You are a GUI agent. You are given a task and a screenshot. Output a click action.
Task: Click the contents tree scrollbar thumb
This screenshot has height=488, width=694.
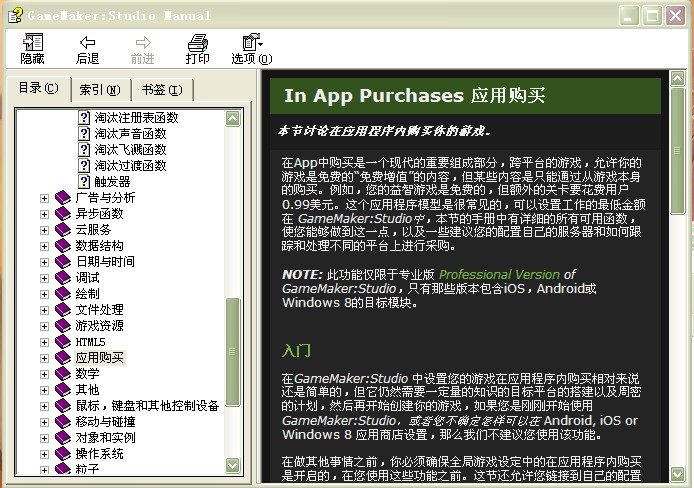tap(233, 352)
